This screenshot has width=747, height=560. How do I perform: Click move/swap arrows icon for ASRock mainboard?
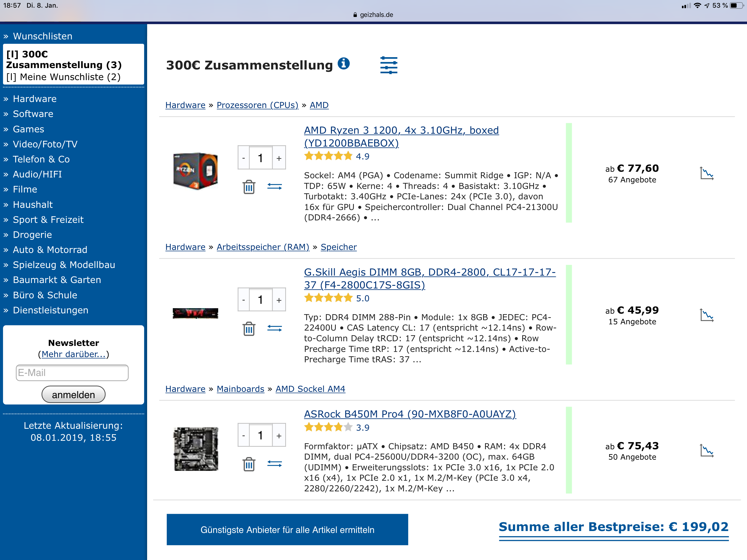click(x=275, y=464)
